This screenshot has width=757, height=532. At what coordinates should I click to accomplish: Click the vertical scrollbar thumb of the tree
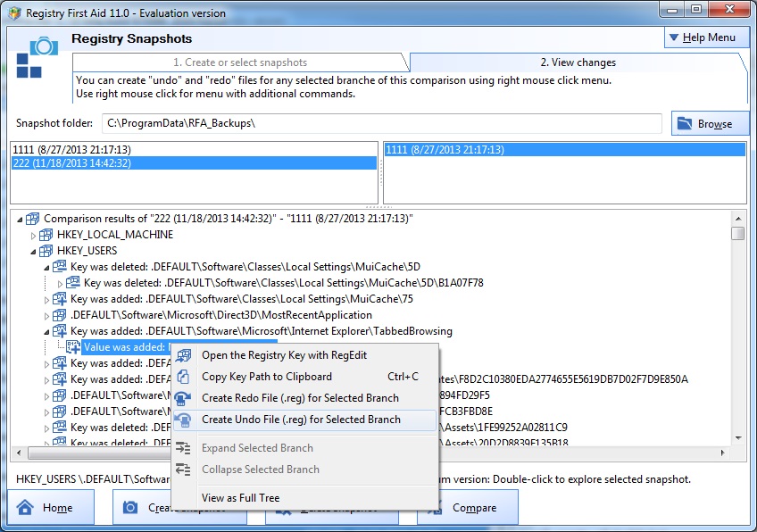(737, 234)
